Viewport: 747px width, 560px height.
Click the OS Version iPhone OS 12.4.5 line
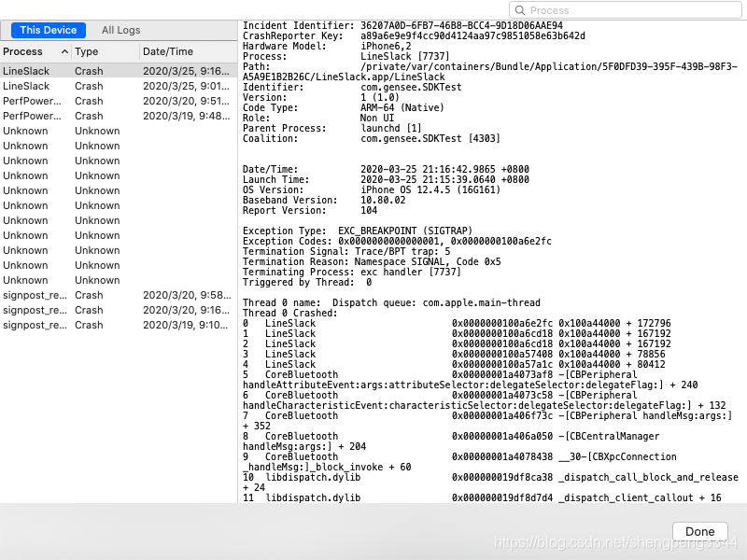(372, 189)
